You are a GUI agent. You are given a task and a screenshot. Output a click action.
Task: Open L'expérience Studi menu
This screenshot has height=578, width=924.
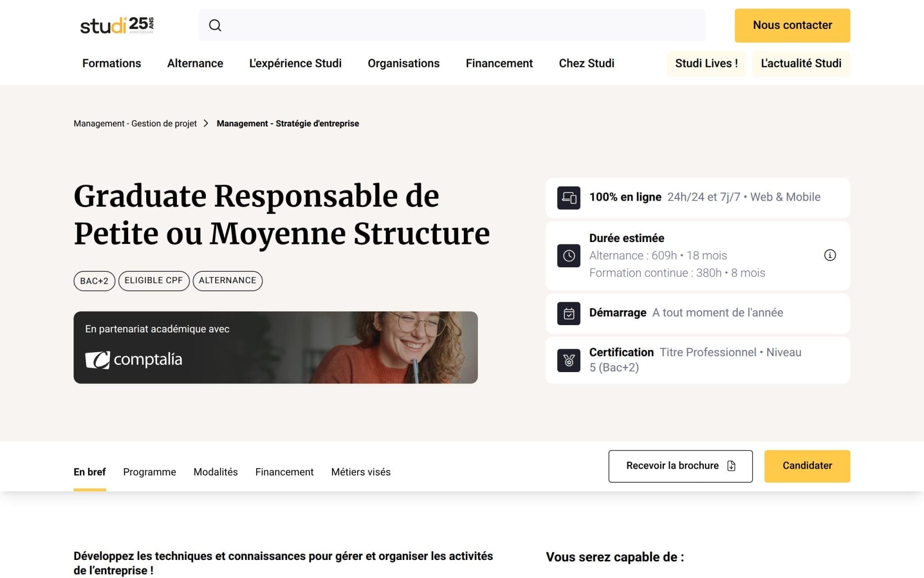295,63
